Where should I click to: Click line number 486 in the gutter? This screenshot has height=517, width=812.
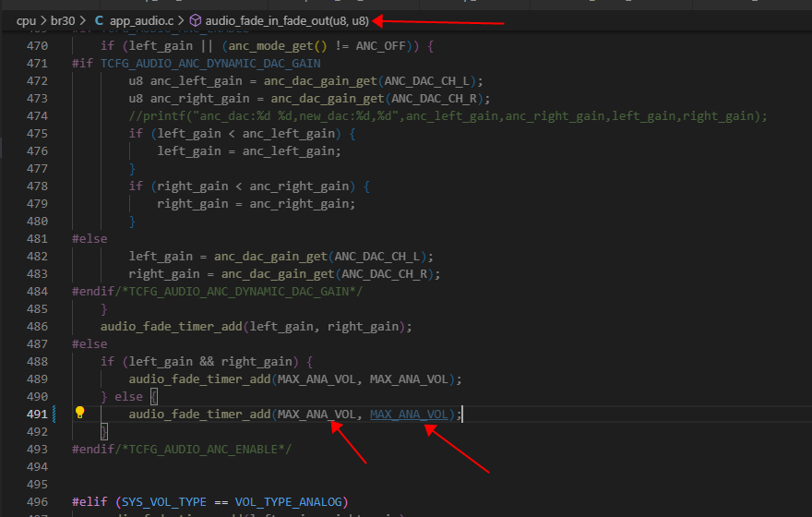[37, 327]
